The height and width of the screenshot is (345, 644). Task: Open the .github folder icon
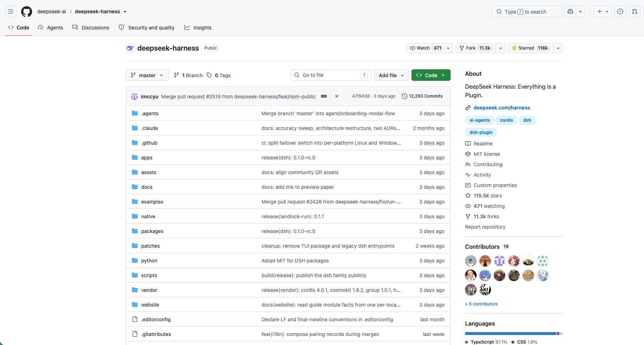click(135, 143)
